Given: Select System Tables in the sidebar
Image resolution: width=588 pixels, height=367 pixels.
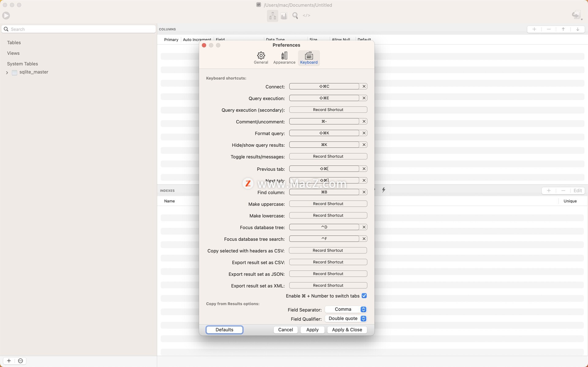Looking at the screenshot, I should pos(22,64).
